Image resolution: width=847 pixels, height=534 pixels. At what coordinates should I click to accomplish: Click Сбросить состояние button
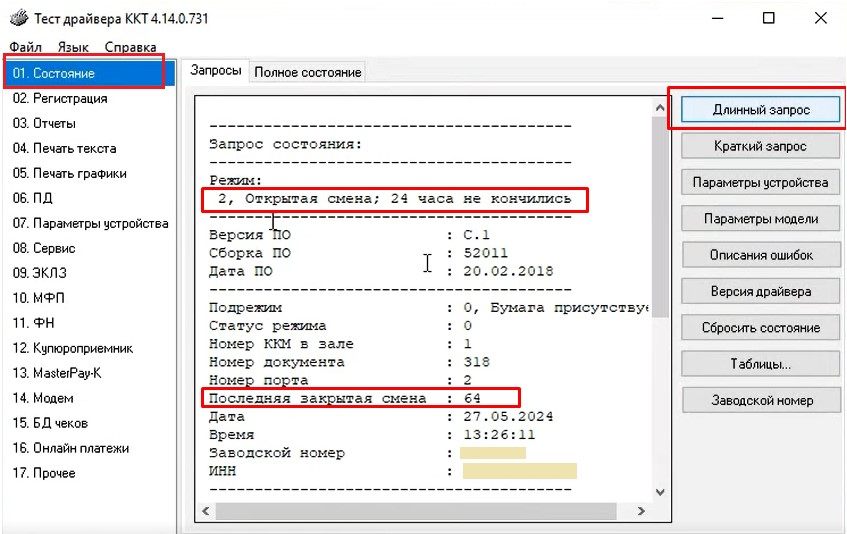point(761,328)
